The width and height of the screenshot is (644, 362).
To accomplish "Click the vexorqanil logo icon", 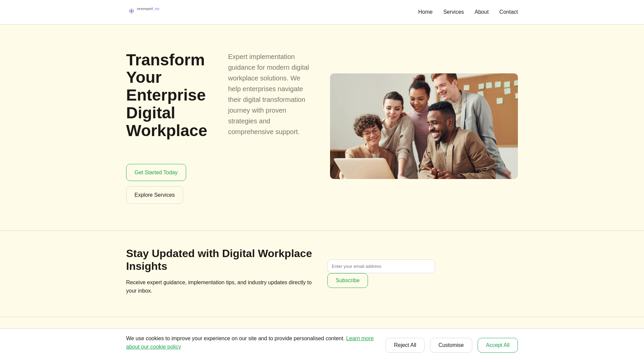I will coord(131,11).
